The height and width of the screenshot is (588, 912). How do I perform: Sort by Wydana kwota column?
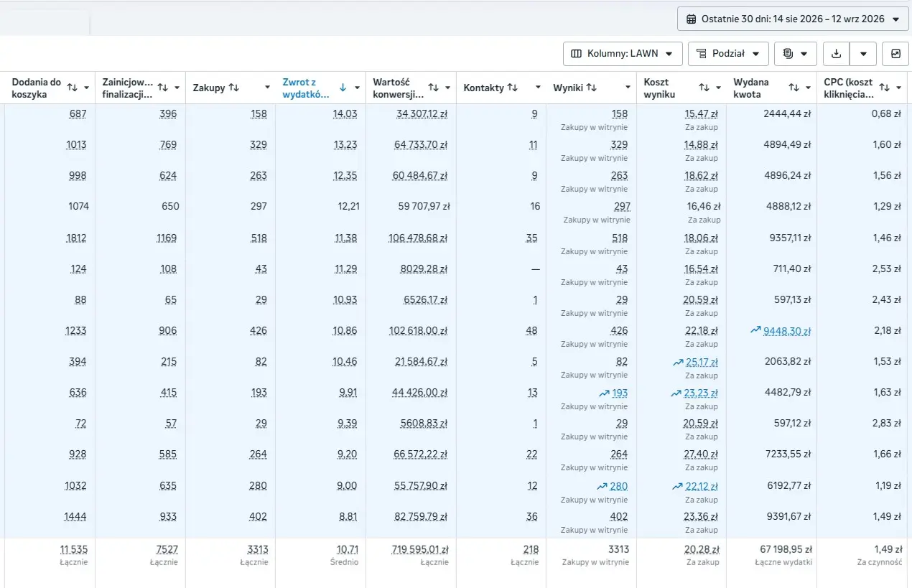click(794, 88)
